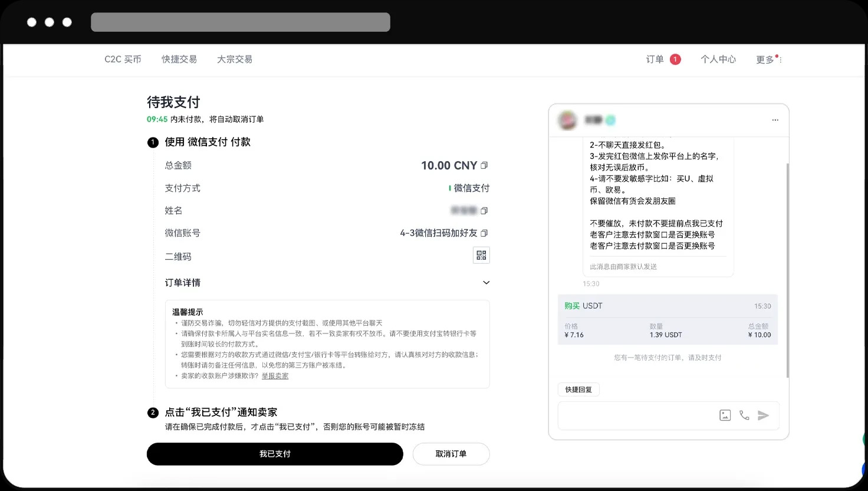Cancel the order via 取消订单
The image size is (868, 491).
point(451,454)
